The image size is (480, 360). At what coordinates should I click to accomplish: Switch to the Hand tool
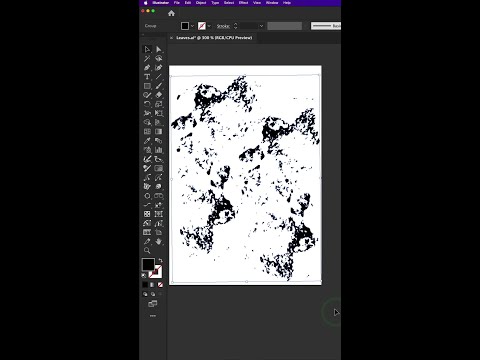[159, 241]
